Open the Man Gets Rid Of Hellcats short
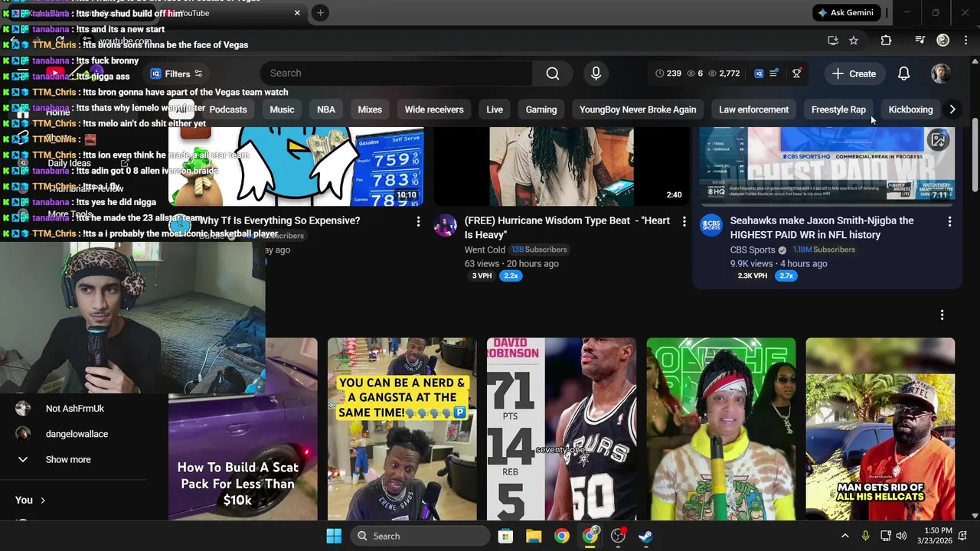 coord(880,429)
